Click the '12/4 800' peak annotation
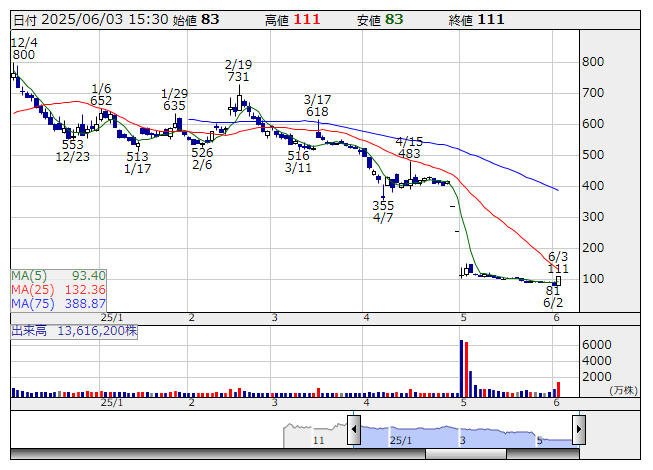 pos(24,49)
